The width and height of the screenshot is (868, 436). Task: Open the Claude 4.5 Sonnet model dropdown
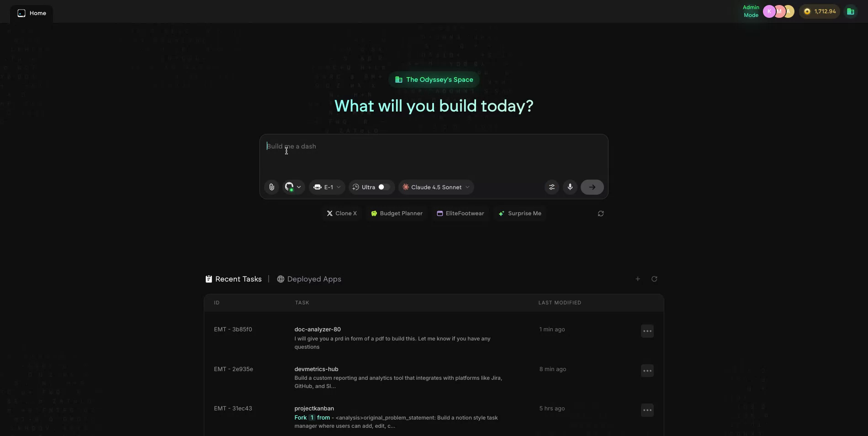point(435,187)
